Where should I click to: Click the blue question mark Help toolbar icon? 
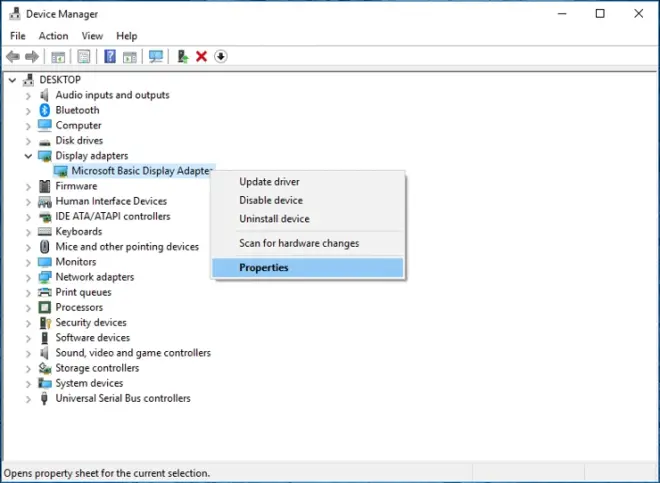click(x=110, y=56)
